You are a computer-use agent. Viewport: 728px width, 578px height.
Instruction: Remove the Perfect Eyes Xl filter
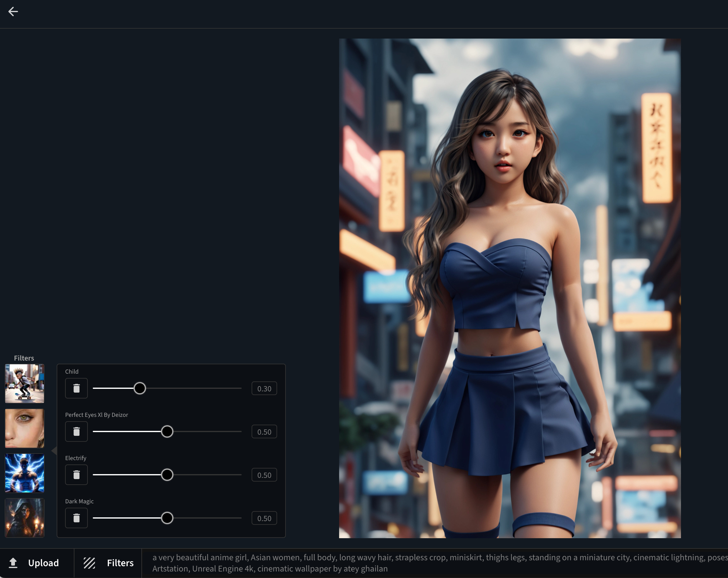tap(76, 431)
